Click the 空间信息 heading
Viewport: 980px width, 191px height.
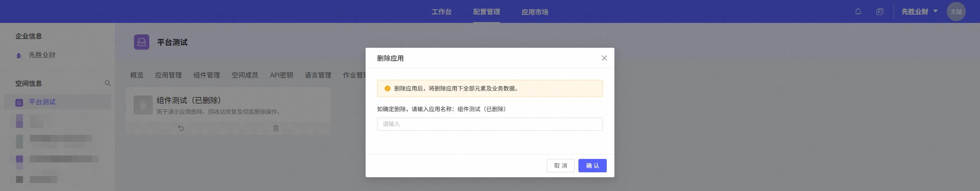click(x=29, y=83)
